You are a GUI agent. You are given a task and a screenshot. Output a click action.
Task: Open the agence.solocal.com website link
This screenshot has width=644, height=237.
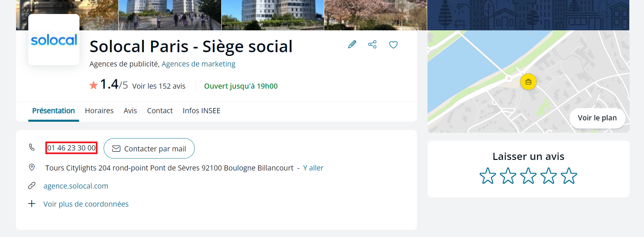pyautogui.click(x=76, y=186)
